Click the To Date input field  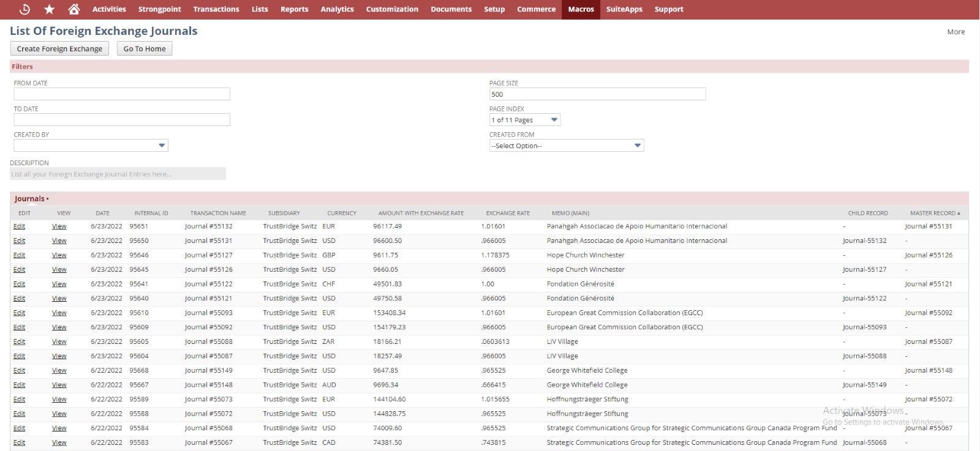coord(122,120)
